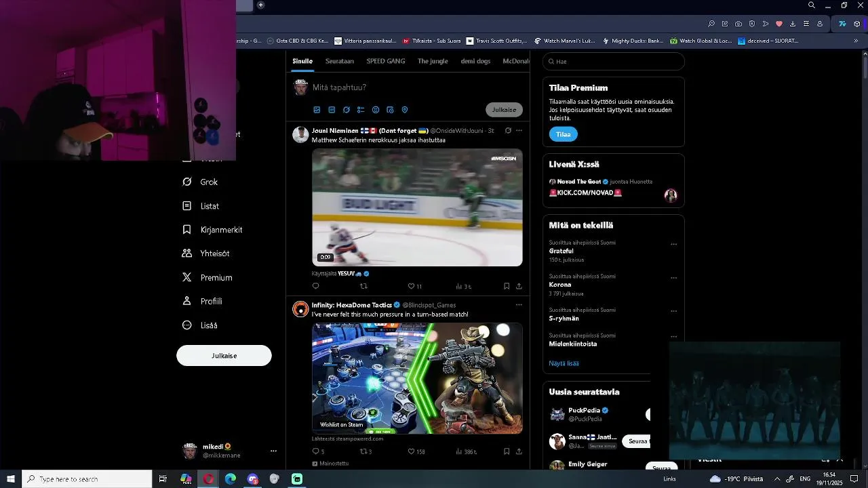Viewport: 868px width, 488px height.
Task: Click Tilaa to subscribe to Premium
Action: click(x=564, y=134)
